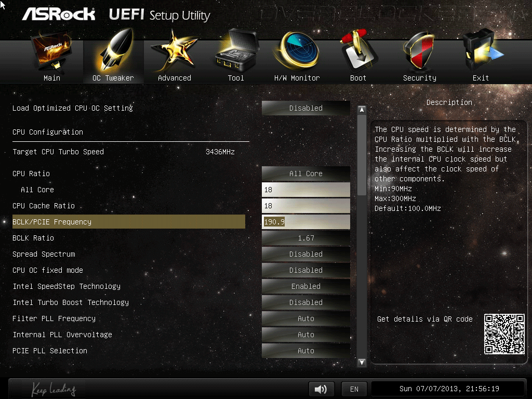Open the PCIE PLL Selection Auto dropdown
Image resolution: width=532 pixels, height=399 pixels.
point(305,351)
